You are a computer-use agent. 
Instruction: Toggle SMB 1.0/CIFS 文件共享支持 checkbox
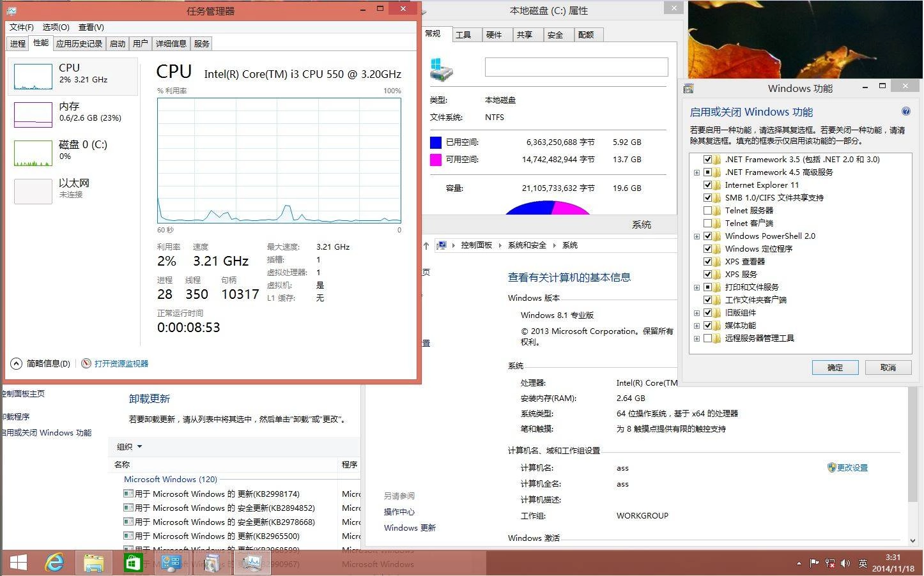tap(707, 197)
